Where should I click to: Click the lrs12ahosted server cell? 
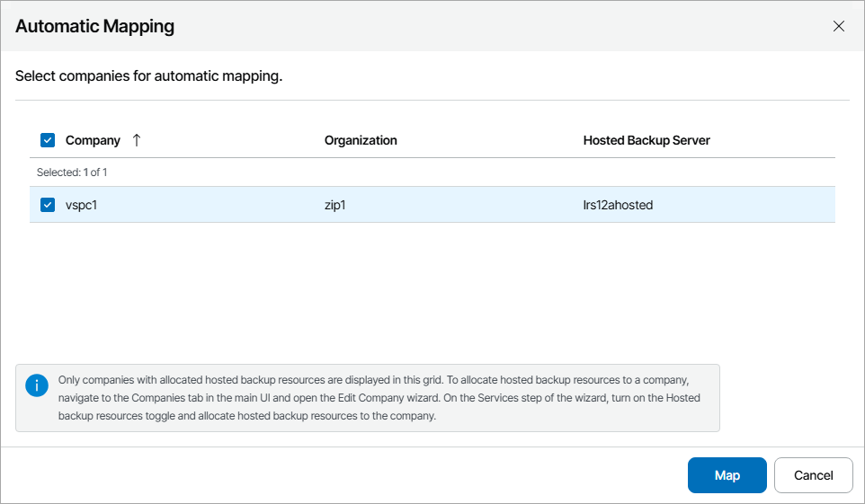[x=618, y=205]
